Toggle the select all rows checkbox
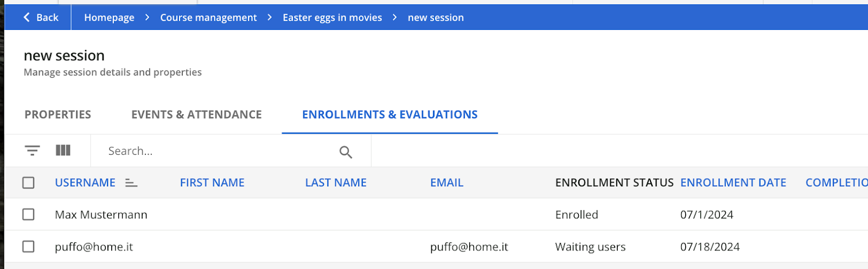Screen dimensions: 868x269 (29, 183)
